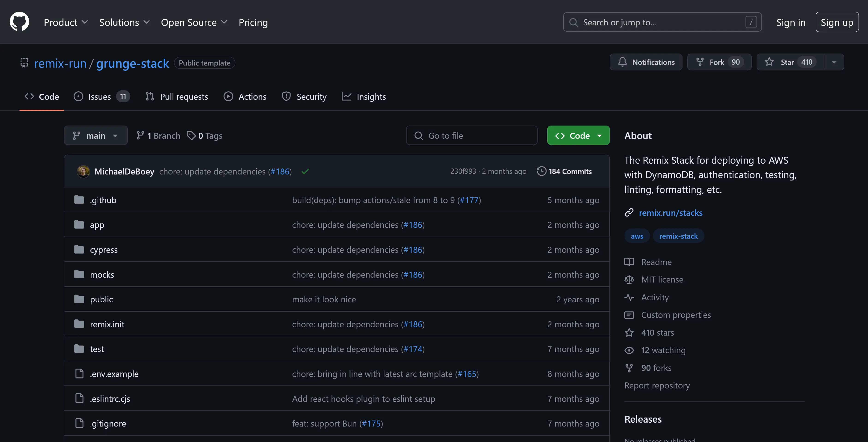Open the .env.example file
868x442 pixels.
pyautogui.click(x=114, y=373)
